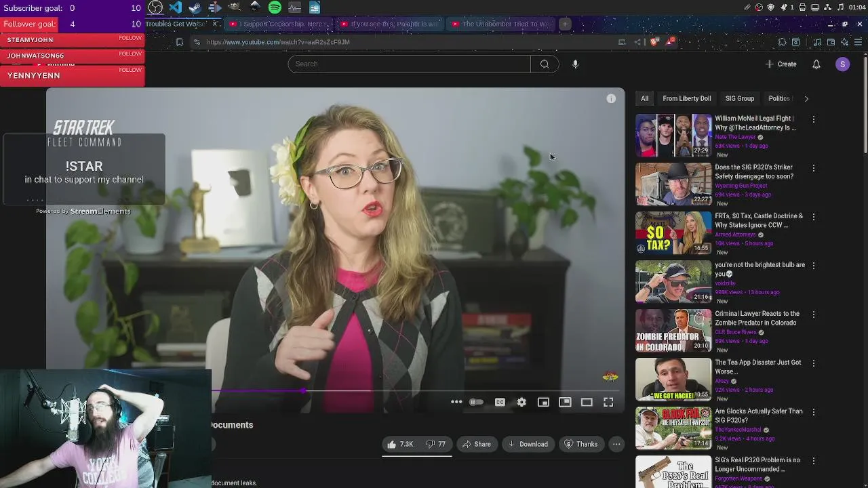868x488 pixels.
Task: Open the system monitor taskbar icon
Action: pyautogui.click(x=294, y=7)
